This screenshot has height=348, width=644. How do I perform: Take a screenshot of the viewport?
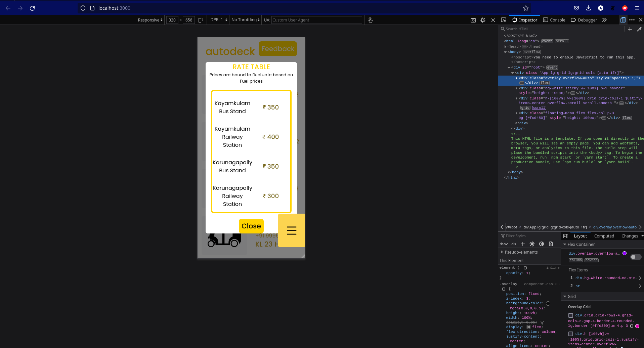click(x=473, y=20)
